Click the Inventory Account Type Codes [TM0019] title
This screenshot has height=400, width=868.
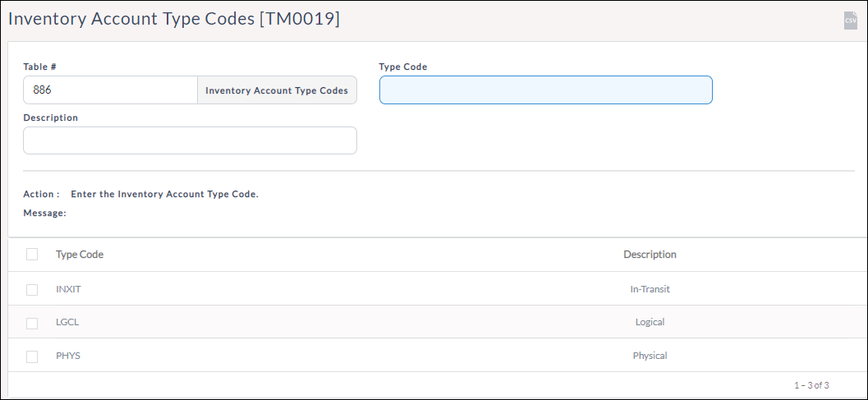pyautogui.click(x=174, y=20)
